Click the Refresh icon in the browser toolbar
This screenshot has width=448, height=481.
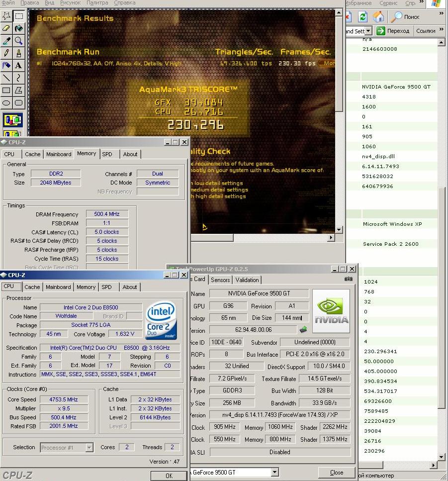[363, 16]
